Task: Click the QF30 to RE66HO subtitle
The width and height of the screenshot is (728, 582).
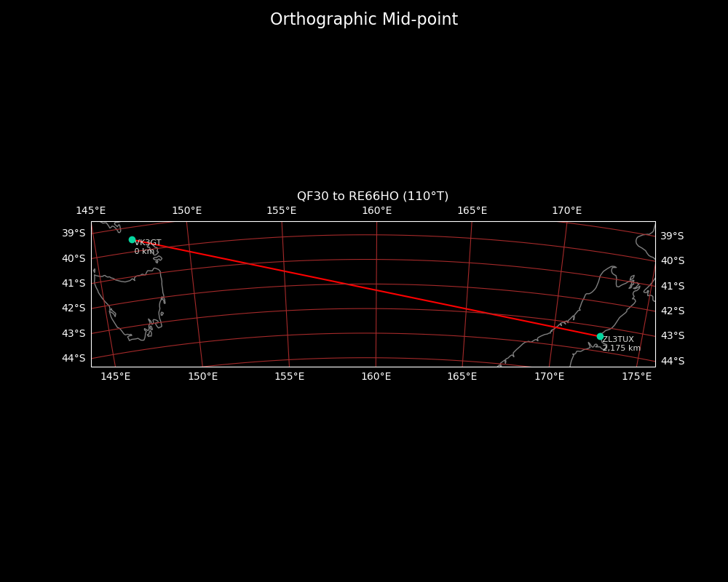Action: [x=373, y=196]
